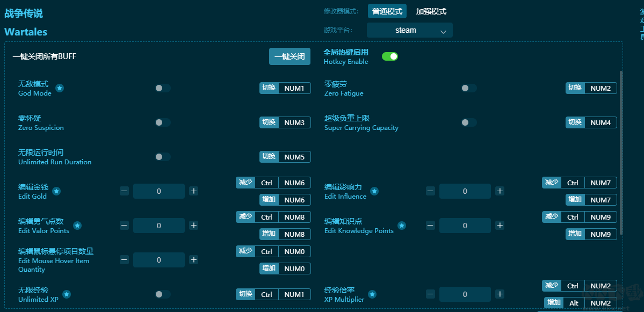Click the 战争传说 title text
Image resolution: width=644 pixels, height=312 pixels.
click(x=24, y=13)
